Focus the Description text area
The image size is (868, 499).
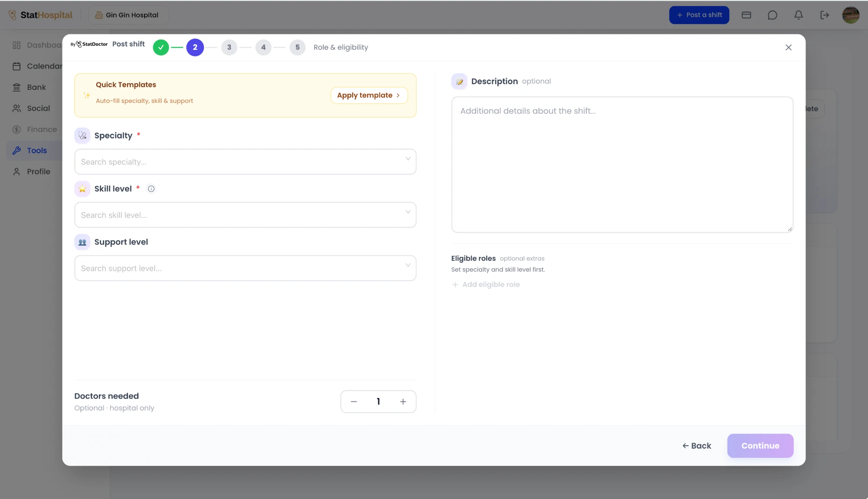tap(622, 164)
